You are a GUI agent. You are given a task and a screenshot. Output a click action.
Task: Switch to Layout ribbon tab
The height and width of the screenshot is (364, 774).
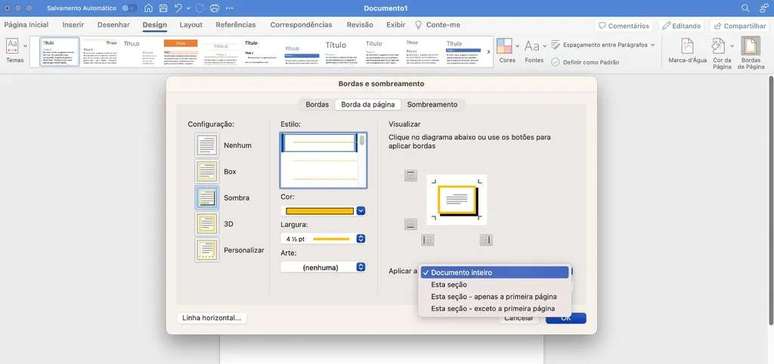click(191, 25)
